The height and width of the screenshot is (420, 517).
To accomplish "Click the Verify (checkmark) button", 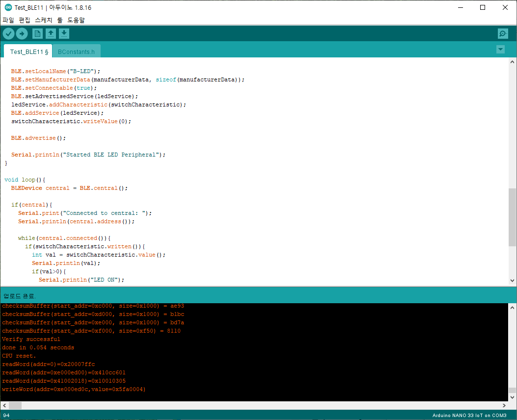I will (8, 33).
